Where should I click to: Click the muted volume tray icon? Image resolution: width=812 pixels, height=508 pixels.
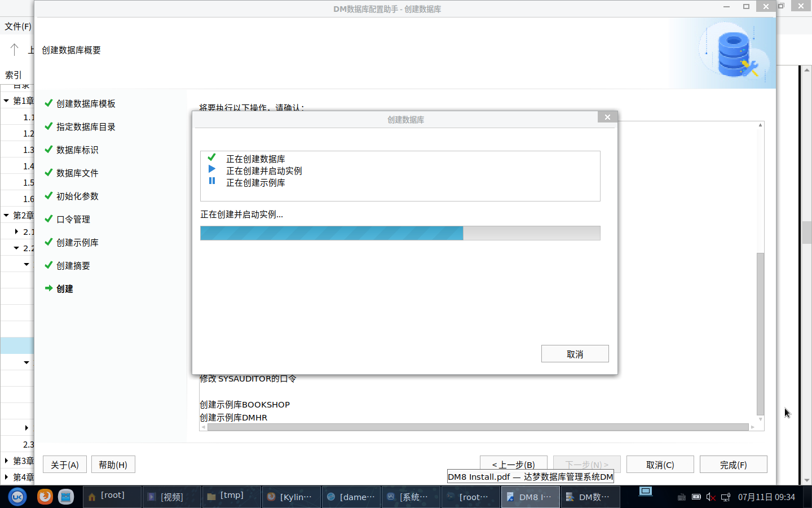point(710,497)
